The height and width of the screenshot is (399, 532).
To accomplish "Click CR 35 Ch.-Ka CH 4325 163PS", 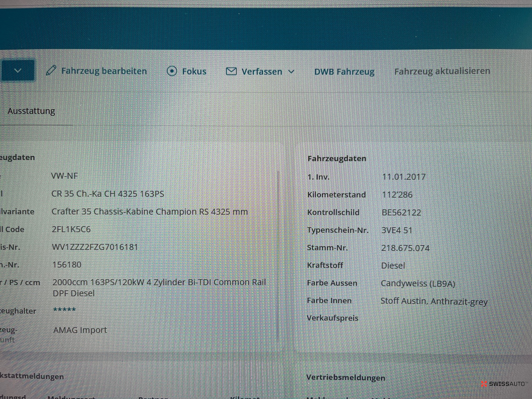I will coord(108,194).
